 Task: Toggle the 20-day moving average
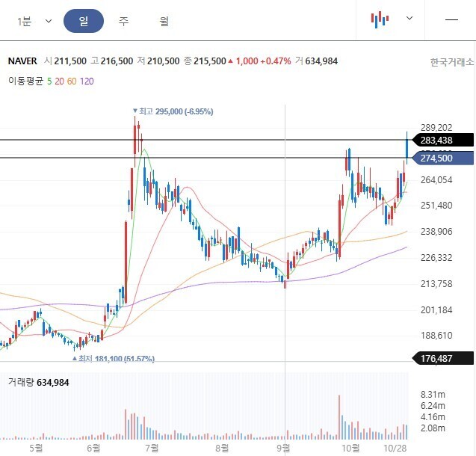pyautogui.click(x=59, y=81)
